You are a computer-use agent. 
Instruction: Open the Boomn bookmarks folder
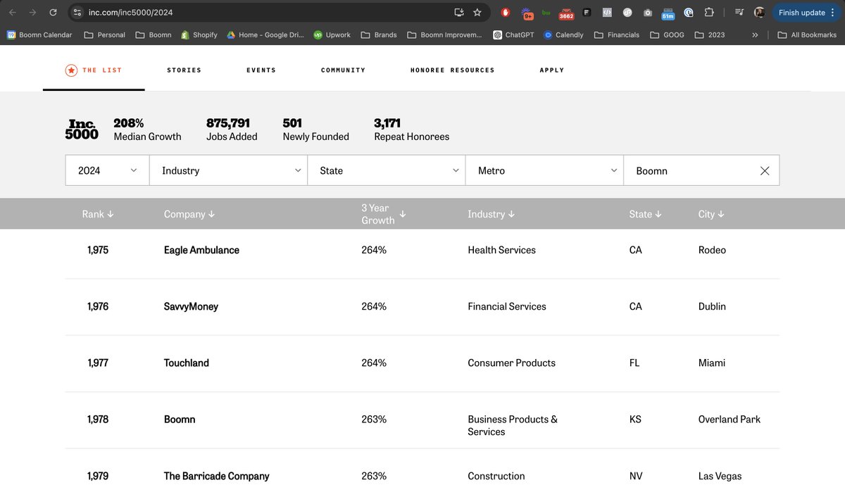pyautogui.click(x=154, y=34)
